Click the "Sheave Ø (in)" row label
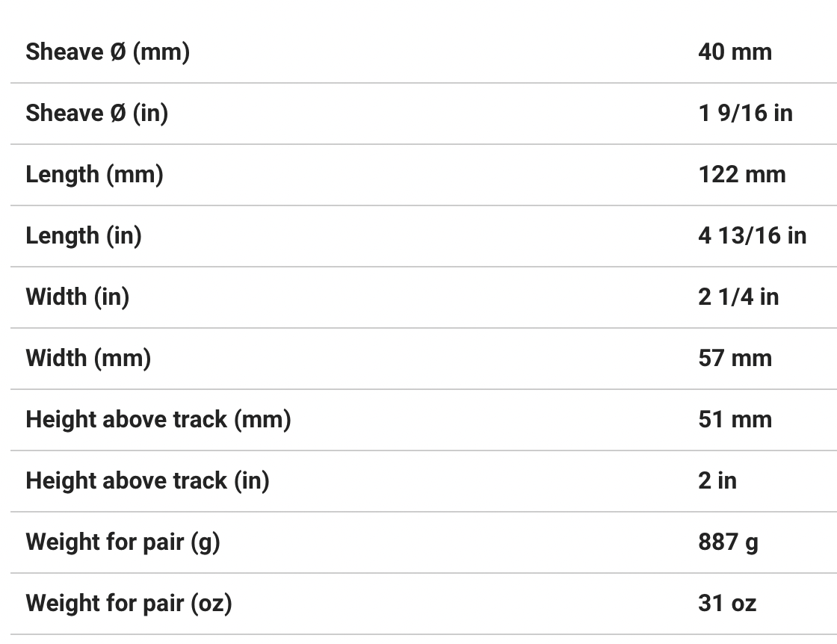Screen dimensions: 837x644 [x=96, y=114]
